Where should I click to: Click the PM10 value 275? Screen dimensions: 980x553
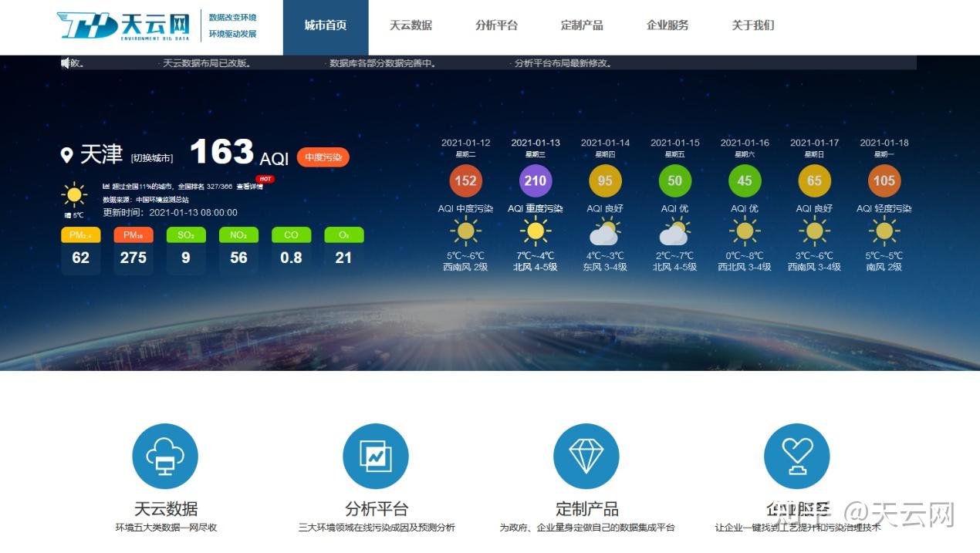tap(133, 258)
